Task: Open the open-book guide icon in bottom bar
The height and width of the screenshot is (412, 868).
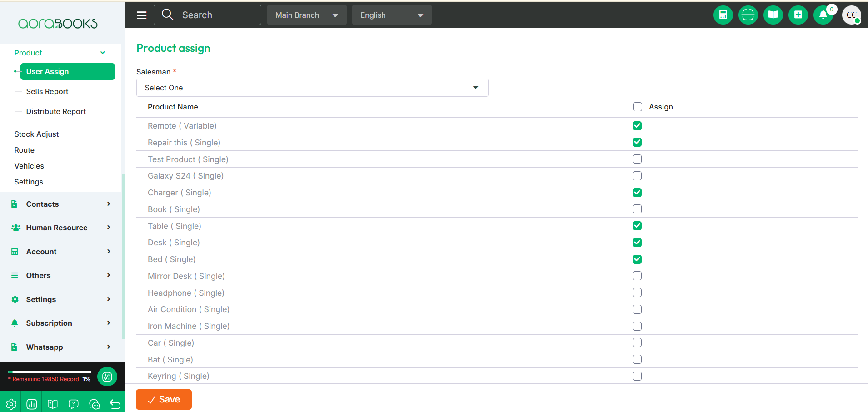Action: coord(53,404)
